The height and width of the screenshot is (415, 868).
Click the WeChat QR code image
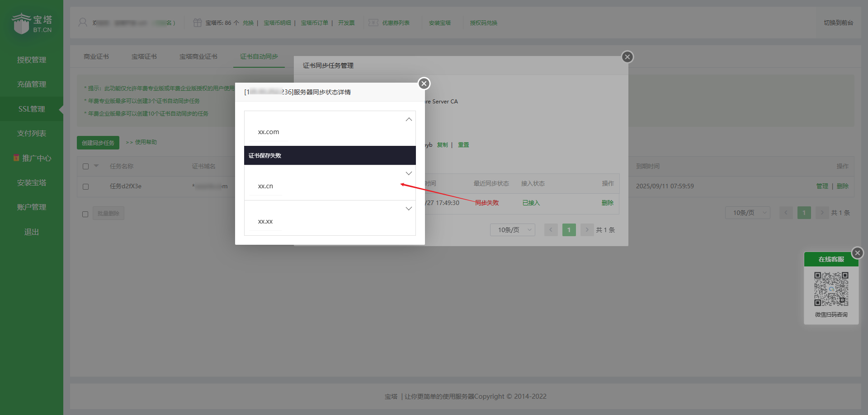pyautogui.click(x=831, y=289)
